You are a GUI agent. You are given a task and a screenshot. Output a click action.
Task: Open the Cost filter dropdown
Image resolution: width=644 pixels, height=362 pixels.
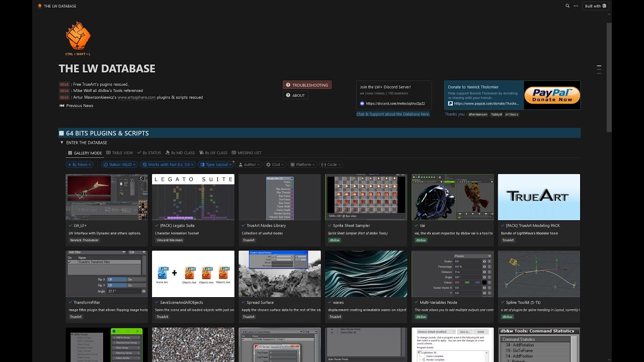click(276, 164)
